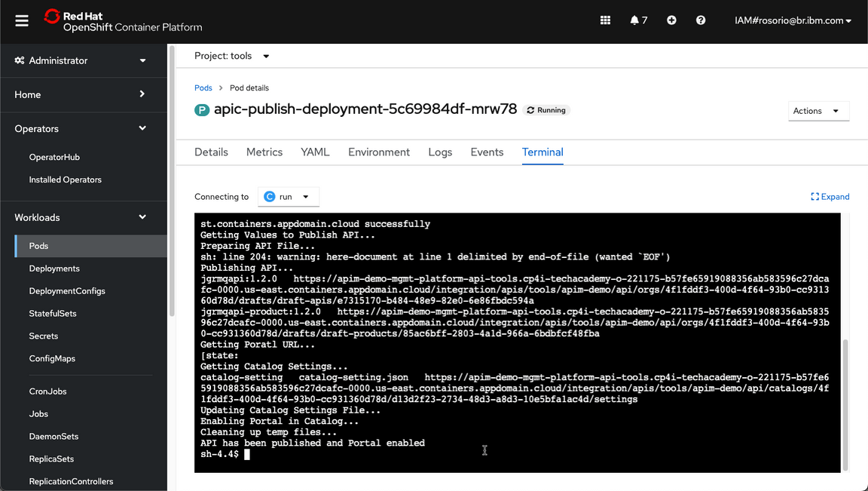Image resolution: width=868 pixels, height=491 pixels.
Task: Open the user account menu
Action: (x=793, y=20)
